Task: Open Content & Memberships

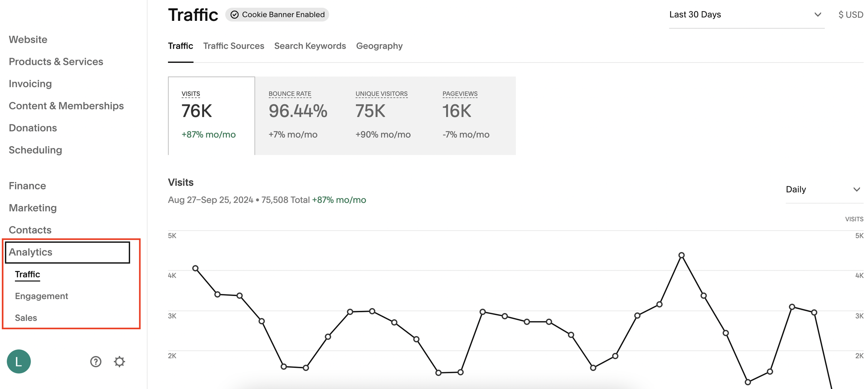Action: click(67, 106)
